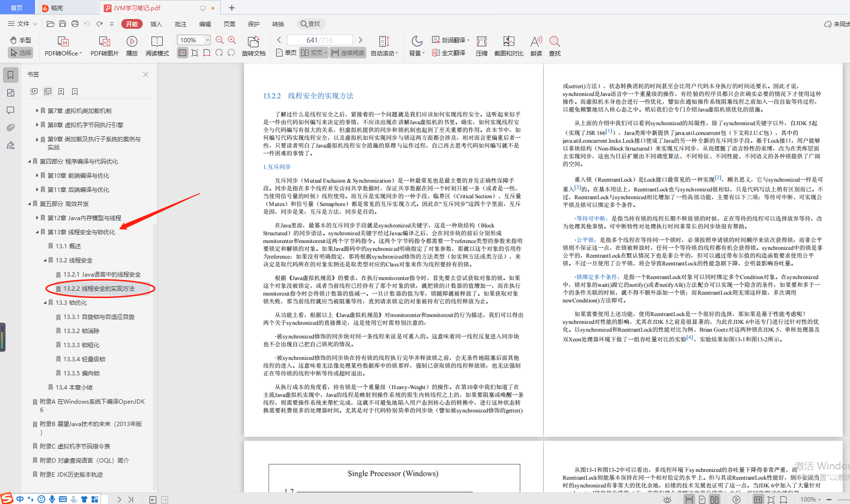Open bookmark 附录C 虚拟机字节码指令表
Viewport: 850px width, 504px height.
pos(75,446)
